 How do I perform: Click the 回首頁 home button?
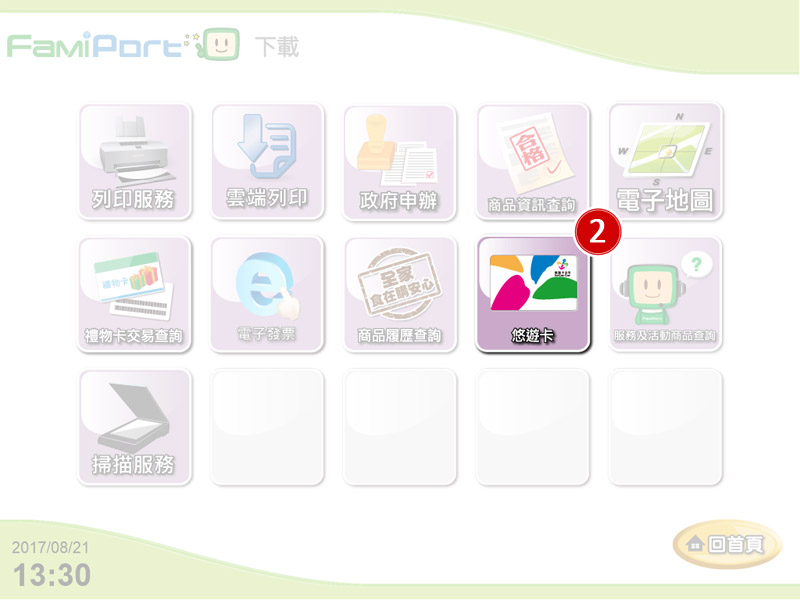727,544
